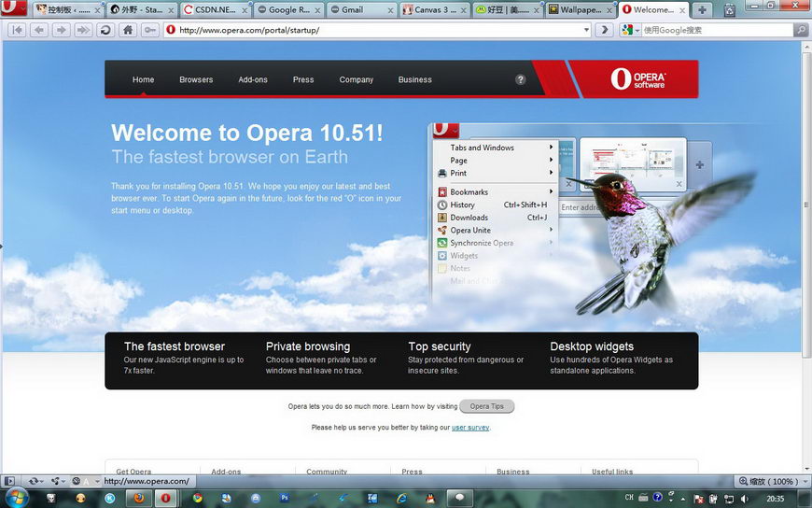Open the zoom level dropdown

pos(804,481)
